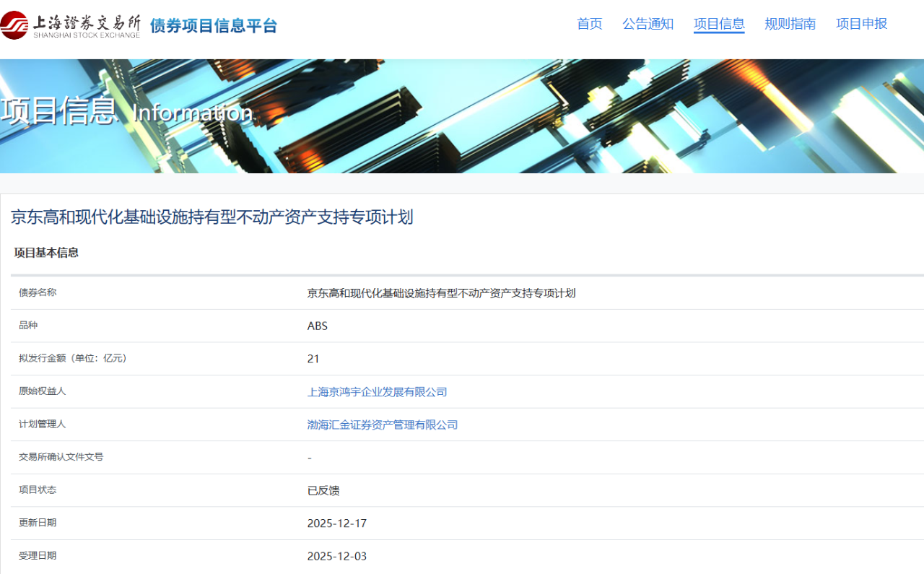924x574 pixels.
Task: Open the 项目申报 navigation item
Action: pyautogui.click(x=861, y=24)
